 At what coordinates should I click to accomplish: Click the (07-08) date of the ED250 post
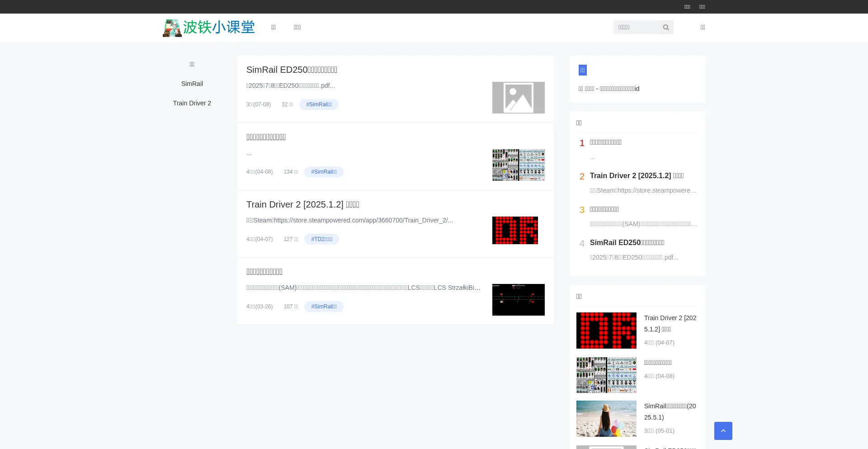tap(259, 104)
